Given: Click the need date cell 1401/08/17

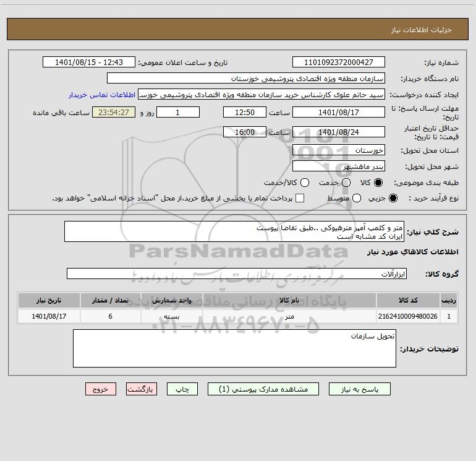Looking at the screenshot, I should tap(49, 316).
